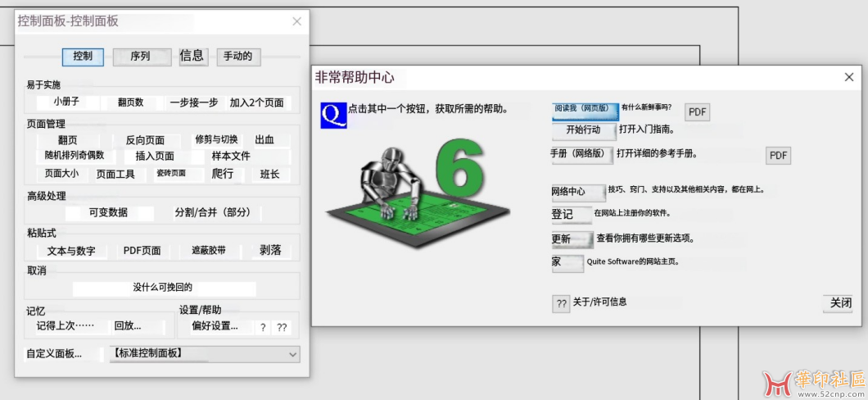The image size is (868, 400).
Task: Open 偏好设置 preferences
Action: [x=215, y=326]
